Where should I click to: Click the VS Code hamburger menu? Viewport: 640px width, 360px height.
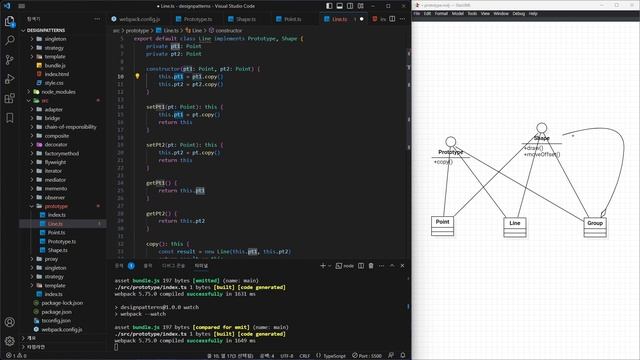[x=22, y=6]
